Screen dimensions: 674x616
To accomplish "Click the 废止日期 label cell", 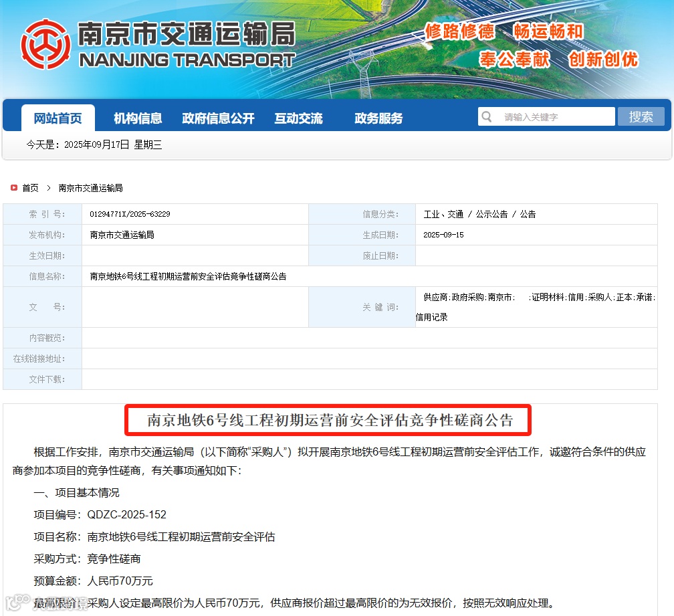I will coord(362,255).
